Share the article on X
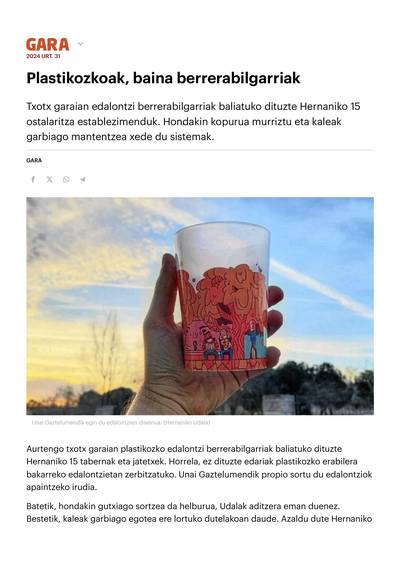This screenshot has width=400, height=566. [49, 179]
